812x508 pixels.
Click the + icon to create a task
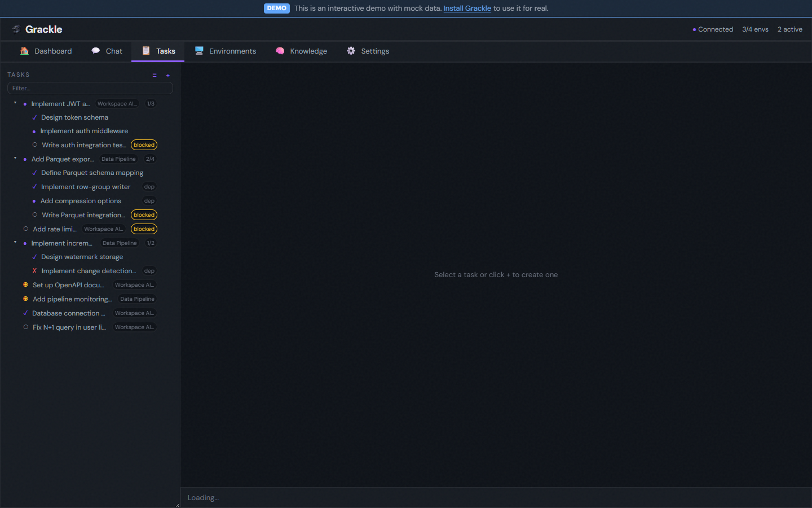point(167,75)
